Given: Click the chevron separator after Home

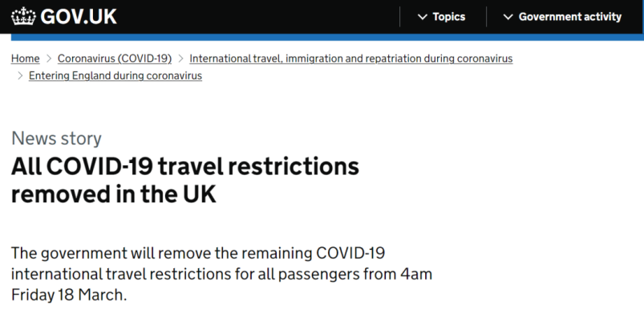Looking at the screenshot, I should [49, 59].
